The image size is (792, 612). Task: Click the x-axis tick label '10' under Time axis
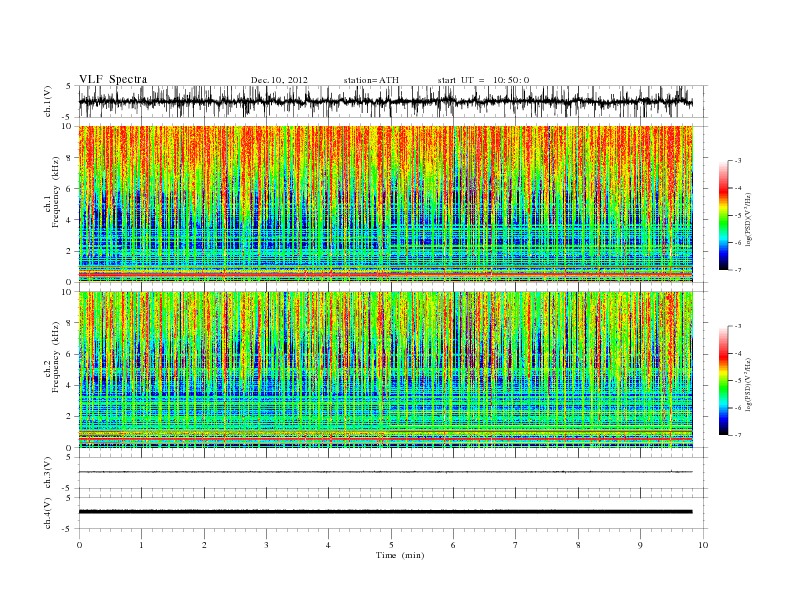(x=703, y=545)
